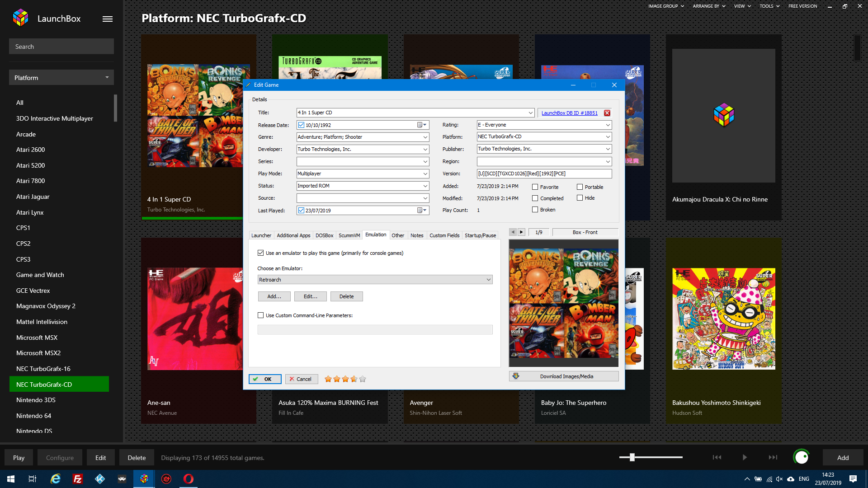The height and width of the screenshot is (488, 868).
Task: Cancel the Edit Game dialog
Action: click(302, 379)
